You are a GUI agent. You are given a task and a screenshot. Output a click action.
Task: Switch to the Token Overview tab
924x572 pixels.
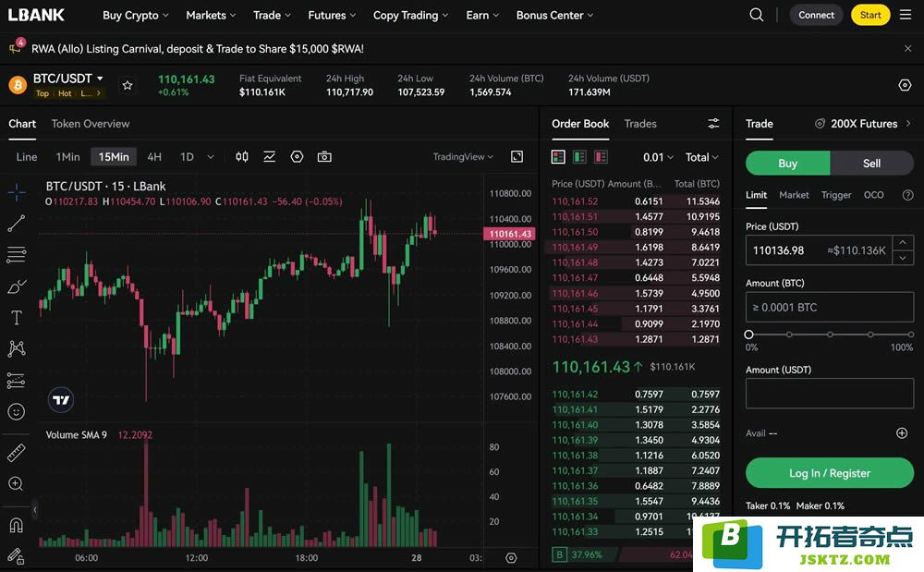click(91, 124)
